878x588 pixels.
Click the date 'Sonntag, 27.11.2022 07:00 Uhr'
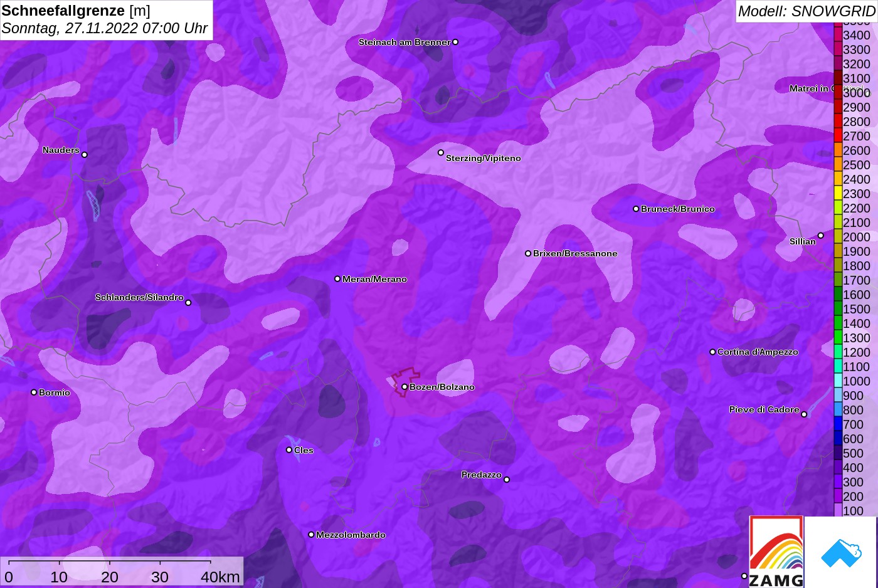pos(105,28)
